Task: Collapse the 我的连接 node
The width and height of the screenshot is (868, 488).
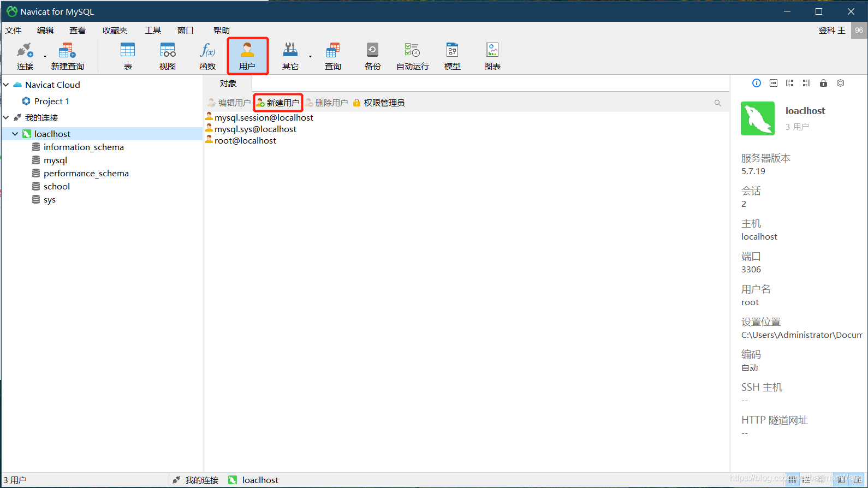Action: 6,117
